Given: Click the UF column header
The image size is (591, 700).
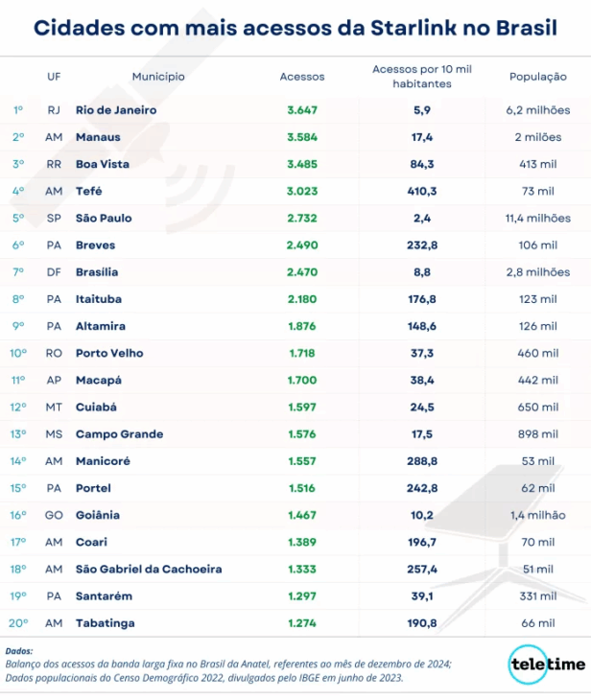Looking at the screenshot, I should [54, 77].
